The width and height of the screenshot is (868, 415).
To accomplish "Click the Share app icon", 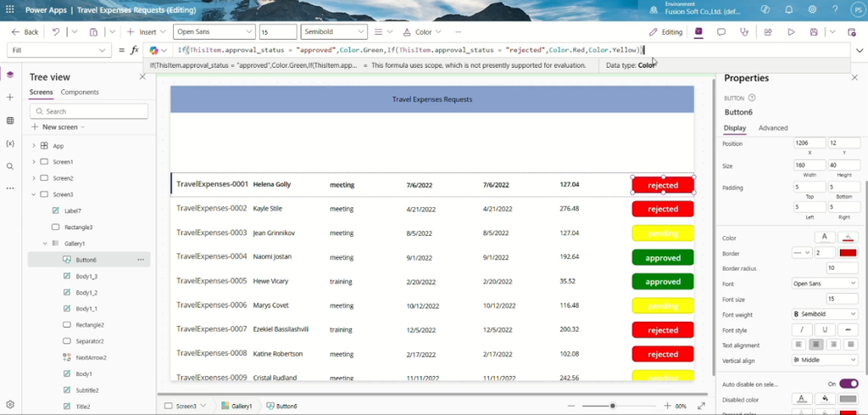I will (768, 32).
